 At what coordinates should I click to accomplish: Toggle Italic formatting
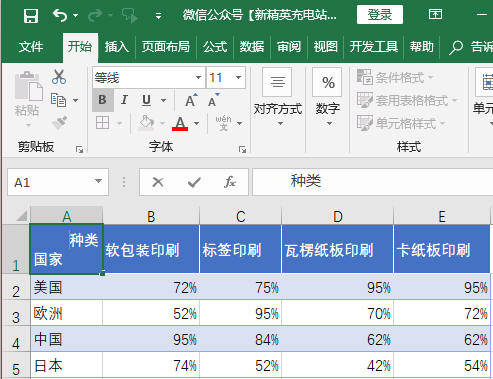(124, 100)
